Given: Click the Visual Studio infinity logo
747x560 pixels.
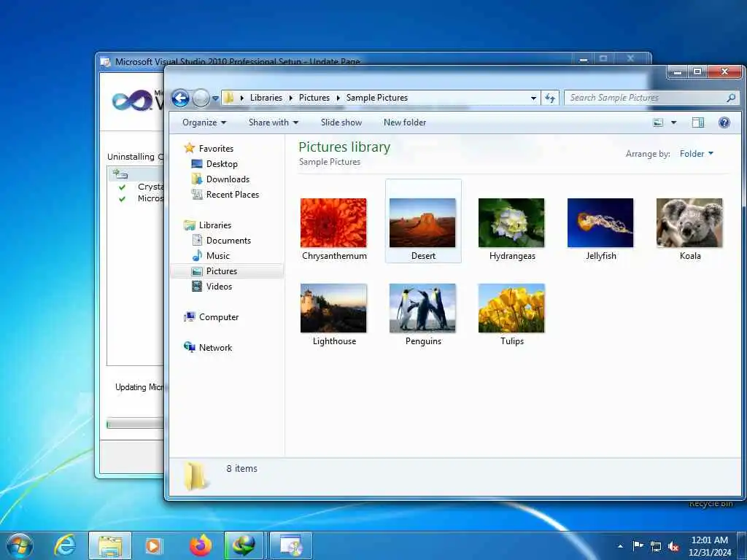Looking at the screenshot, I should click(133, 101).
